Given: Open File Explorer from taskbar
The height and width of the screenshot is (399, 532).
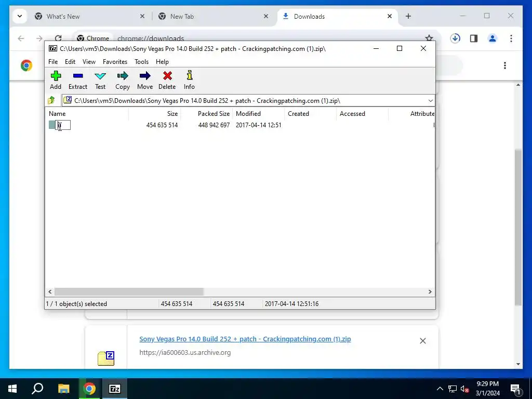Looking at the screenshot, I should pyautogui.click(x=63, y=389).
